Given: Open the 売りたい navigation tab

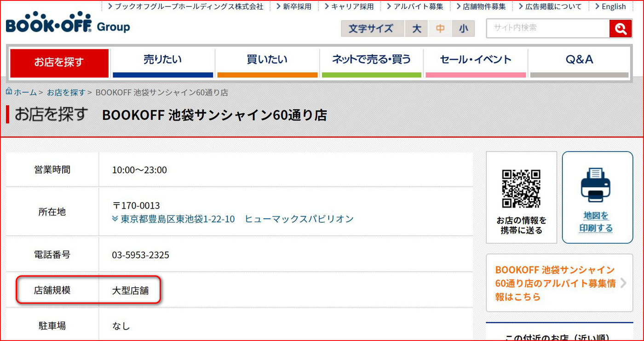Looking at the screenshot, I should (163, 63).
